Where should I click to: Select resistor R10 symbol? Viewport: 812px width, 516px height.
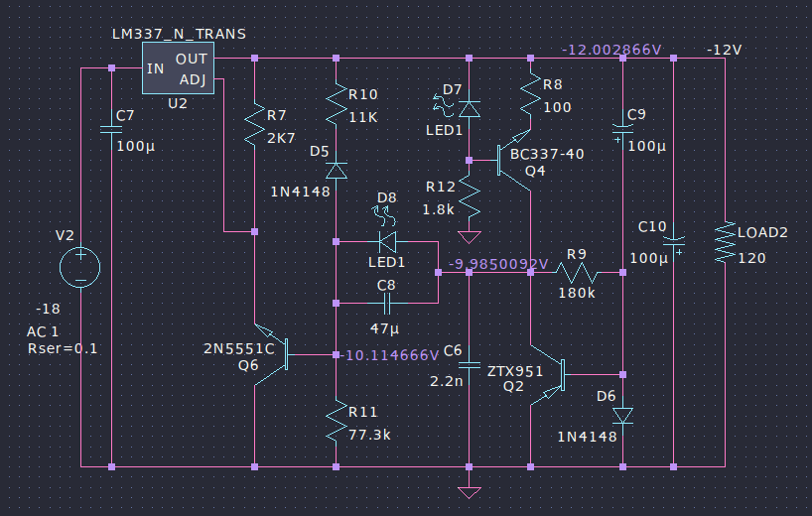click(x=337, y=104)
